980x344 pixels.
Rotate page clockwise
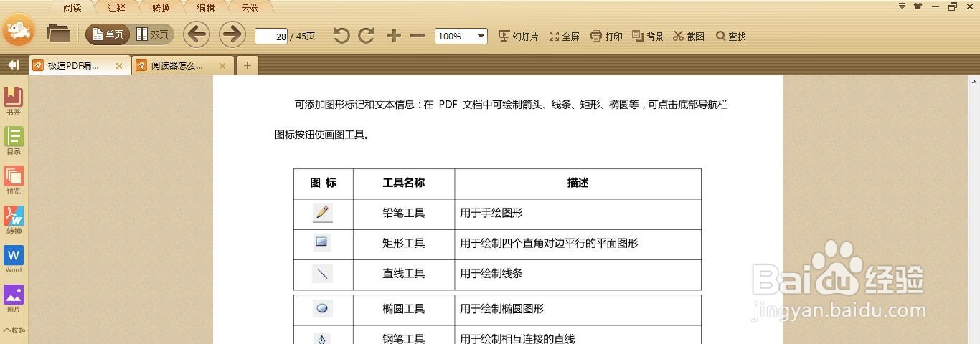pos(366,35)
